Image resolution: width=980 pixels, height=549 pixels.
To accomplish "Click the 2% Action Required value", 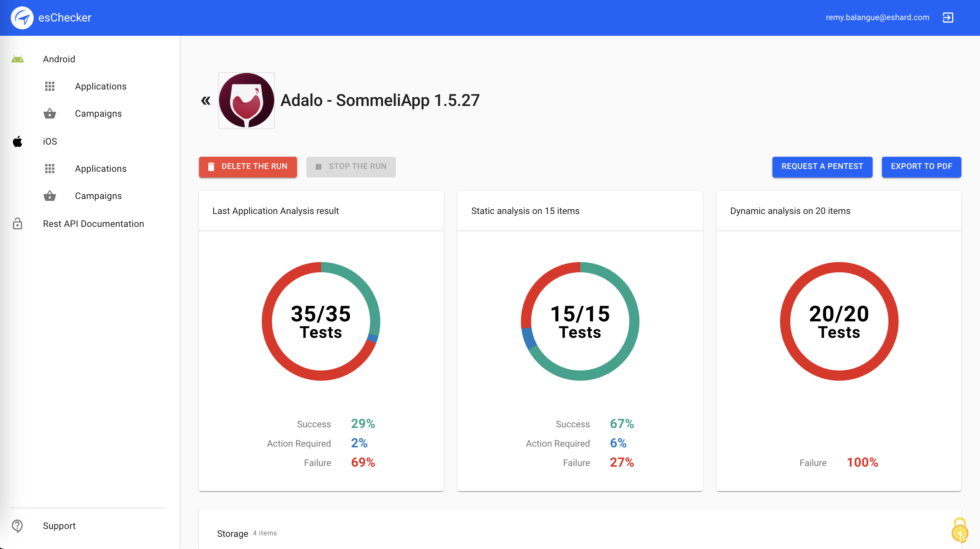I will pos(359,443).
